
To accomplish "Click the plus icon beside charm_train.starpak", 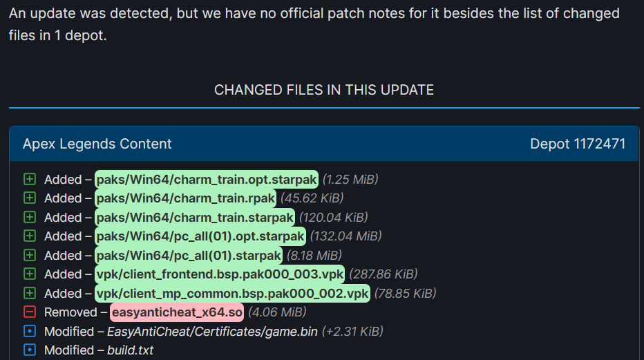I will pyautogui.click(x=29, y=218).
